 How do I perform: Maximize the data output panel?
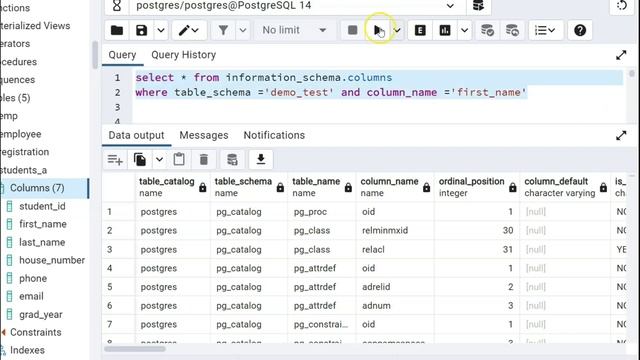click(621, 136)
